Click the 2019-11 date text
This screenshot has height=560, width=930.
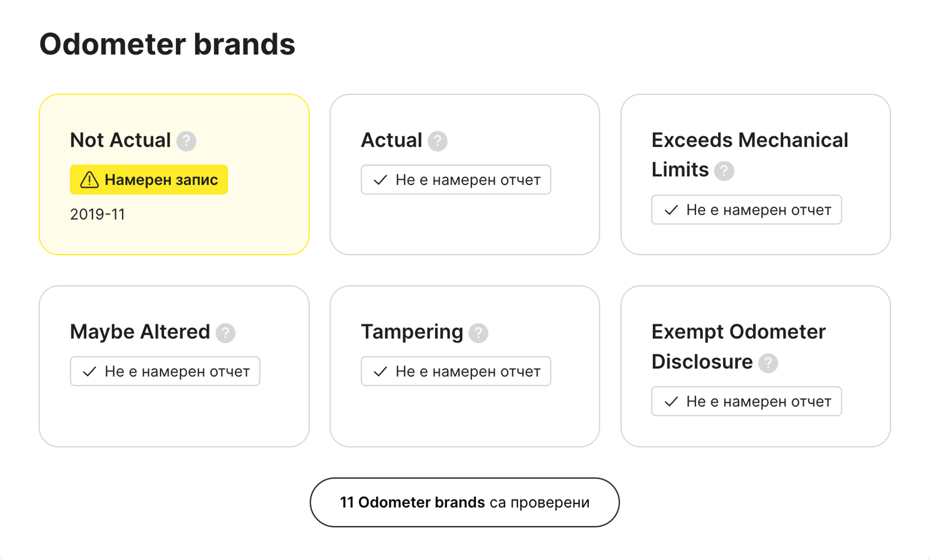(97, 214)
